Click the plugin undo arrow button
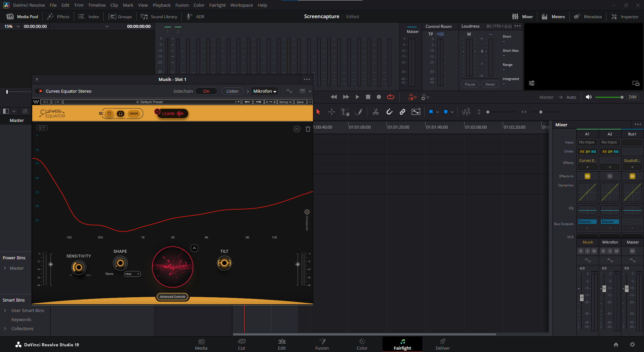 point(46,102)
